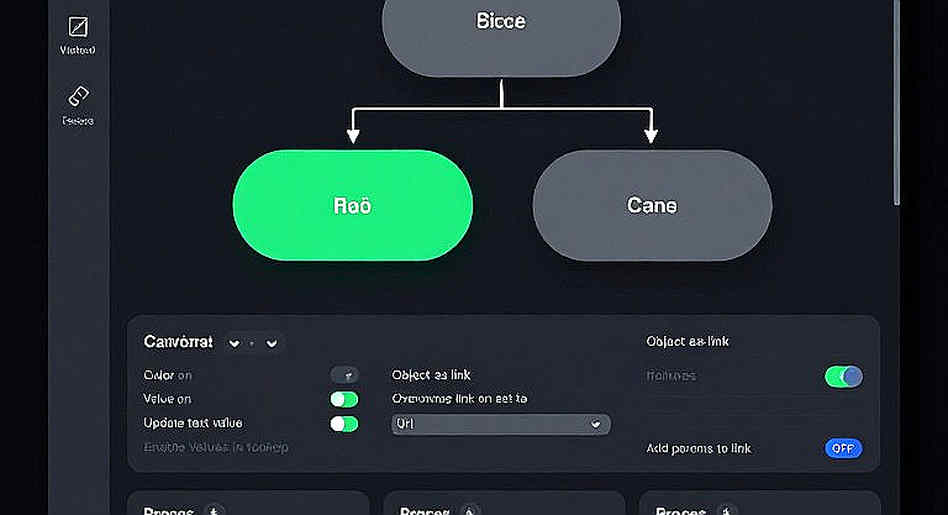The height and width of the screenshot is (515, 948).
Task: Expand first chevron next to Canvorrat
Action: click(234, 343)
